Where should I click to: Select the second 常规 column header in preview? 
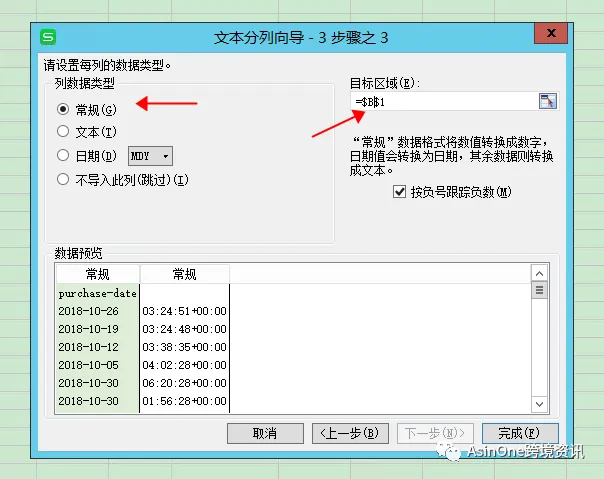pos(185,274)
